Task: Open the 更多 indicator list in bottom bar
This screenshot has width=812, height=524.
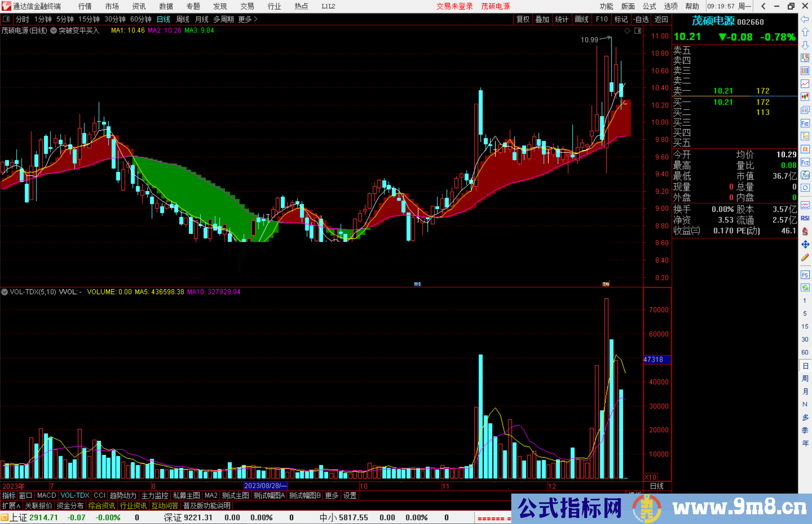Action: (332, 495)
